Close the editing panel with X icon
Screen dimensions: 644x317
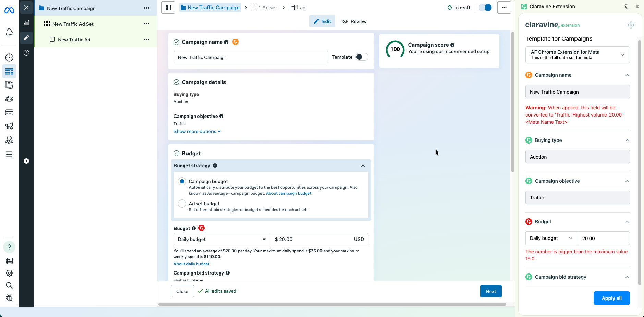pyautogui.click(x=26, y=8)
